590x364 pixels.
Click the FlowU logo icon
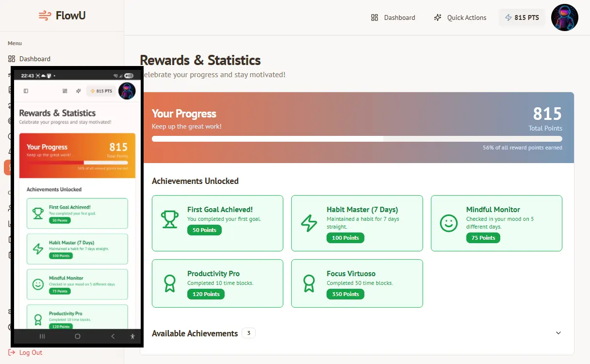tap(45, 16)
